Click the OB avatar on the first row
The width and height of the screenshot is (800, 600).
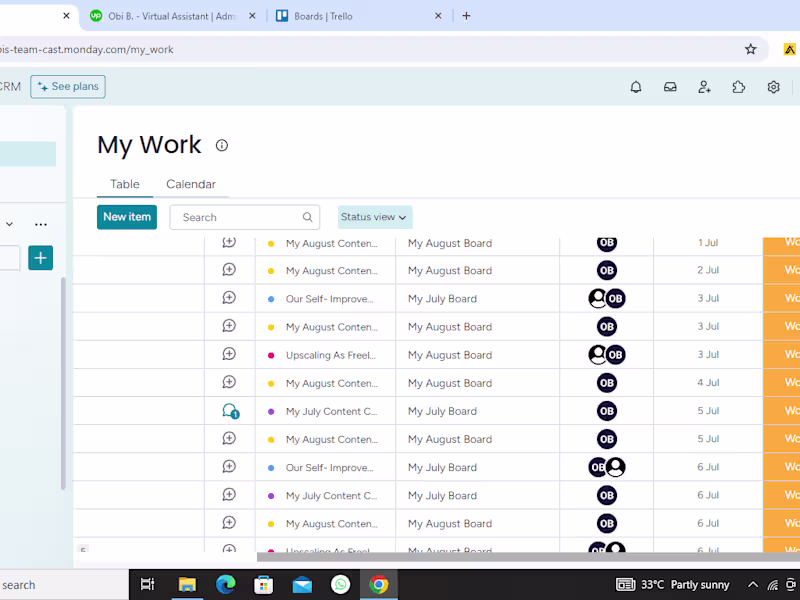(x=606, y=242)
